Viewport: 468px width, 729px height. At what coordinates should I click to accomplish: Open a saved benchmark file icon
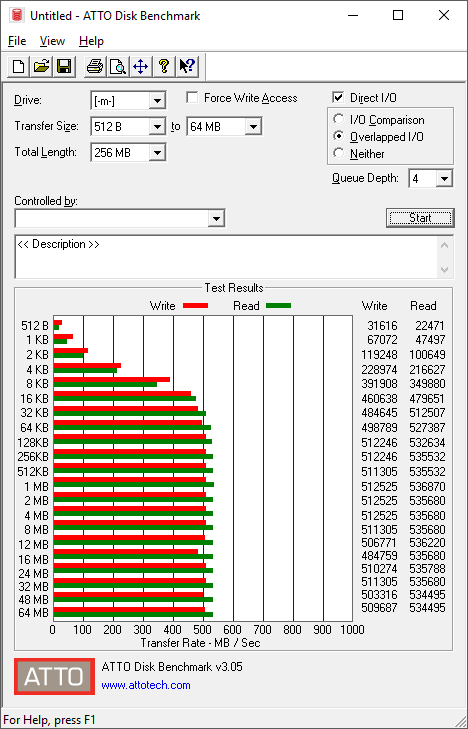coord(41,66)
